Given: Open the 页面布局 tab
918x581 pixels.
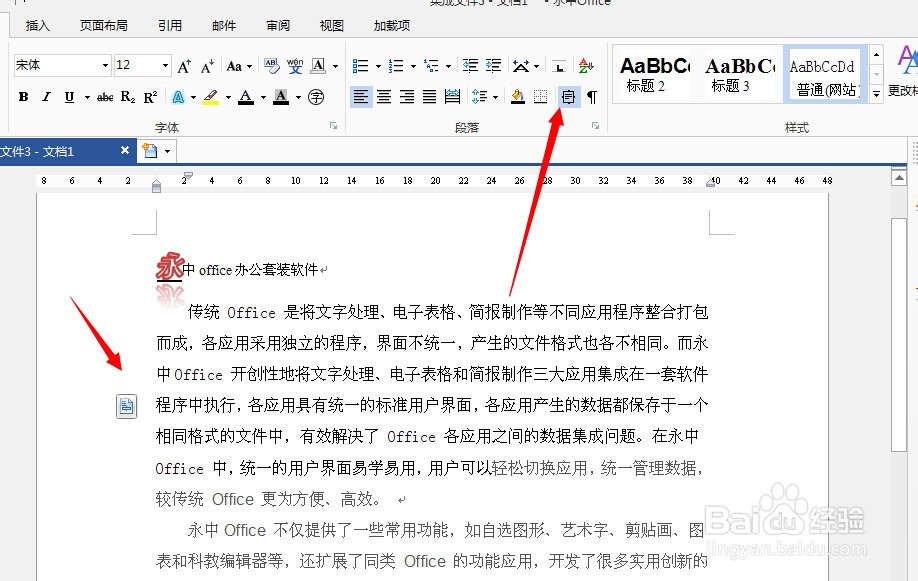Looking at the screenshot, I should [x=104, y=26].
